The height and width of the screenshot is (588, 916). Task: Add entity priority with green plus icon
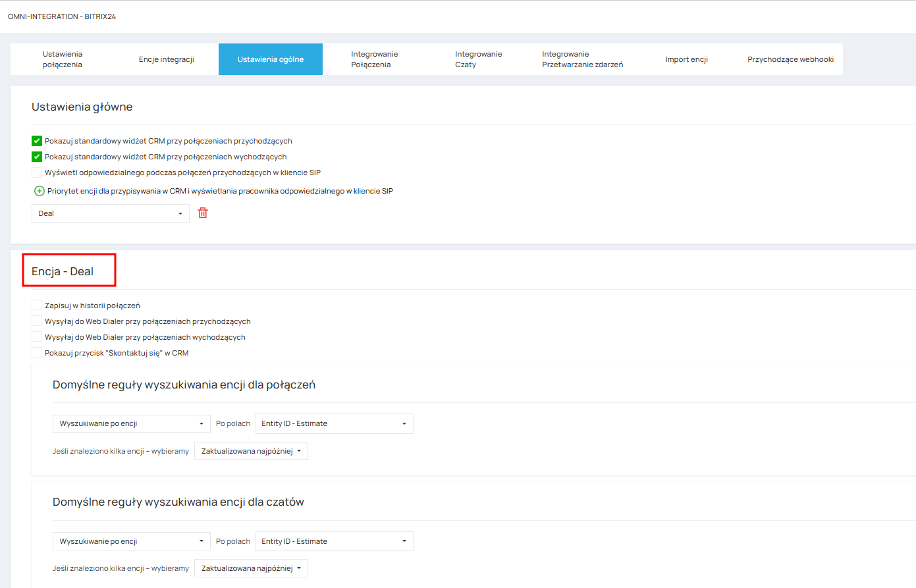[40, 191]
